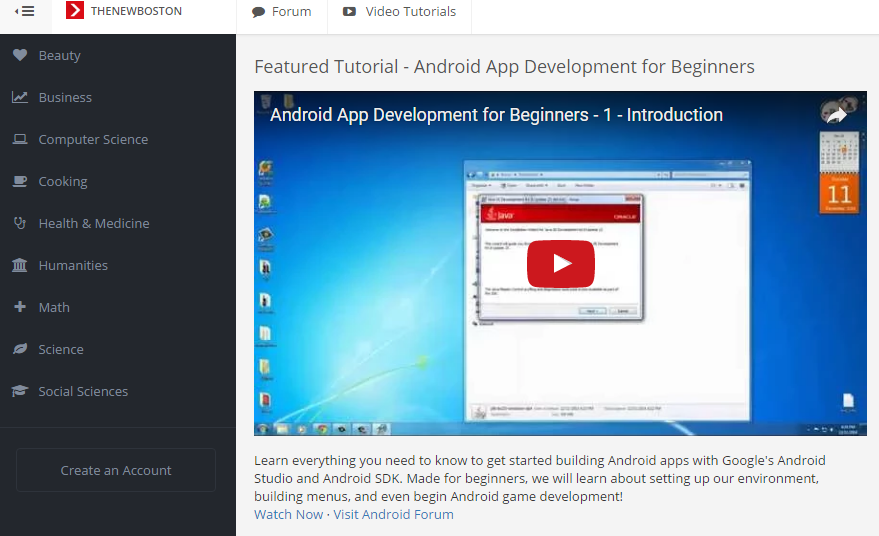The height and width of the screenshot is (536, 879).
Task: Click the Windows Start orb in video taskbar
Action: coord(263,429)
